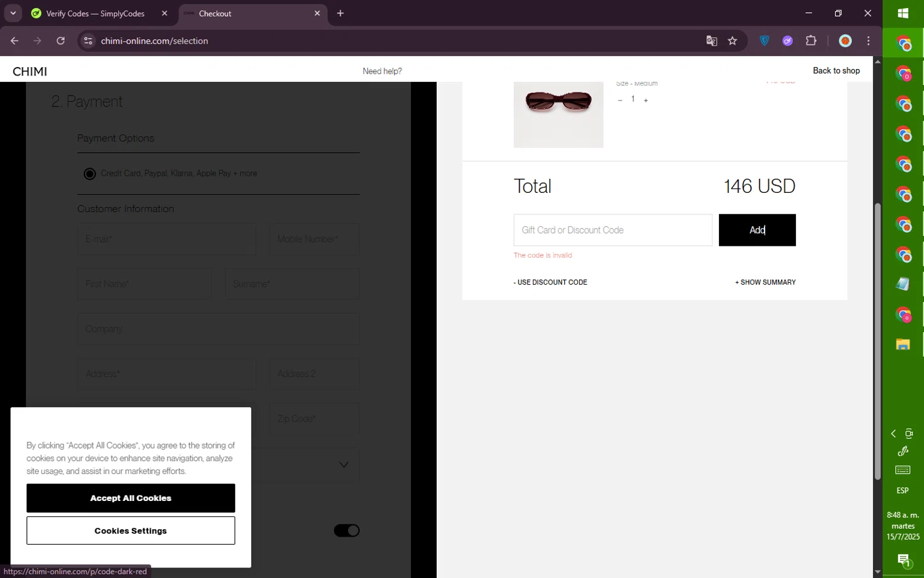Click the scroll-down arrow of the scrollbar
924x578 pixels.
[877, 572]
